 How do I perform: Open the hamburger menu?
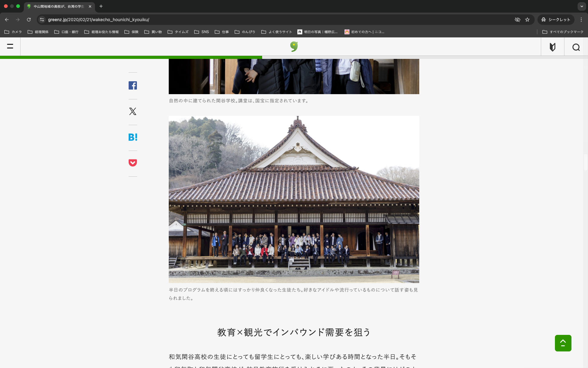[10, 47]
